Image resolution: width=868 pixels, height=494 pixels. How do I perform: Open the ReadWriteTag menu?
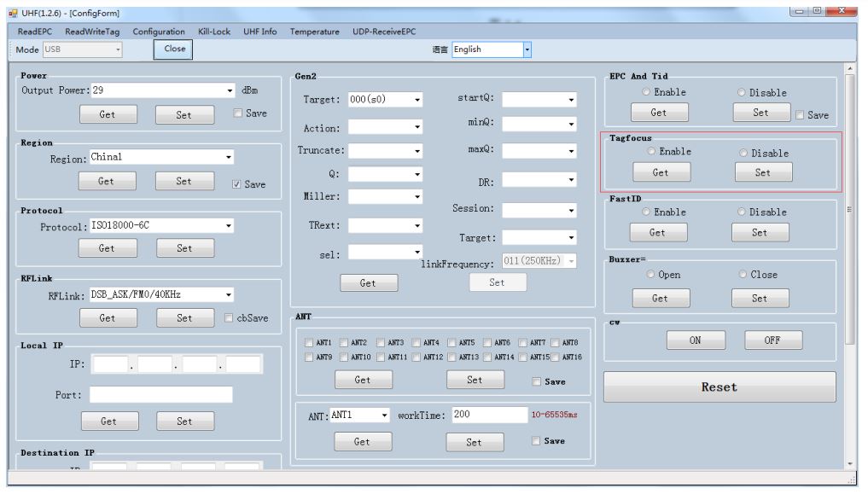(92, 32)
